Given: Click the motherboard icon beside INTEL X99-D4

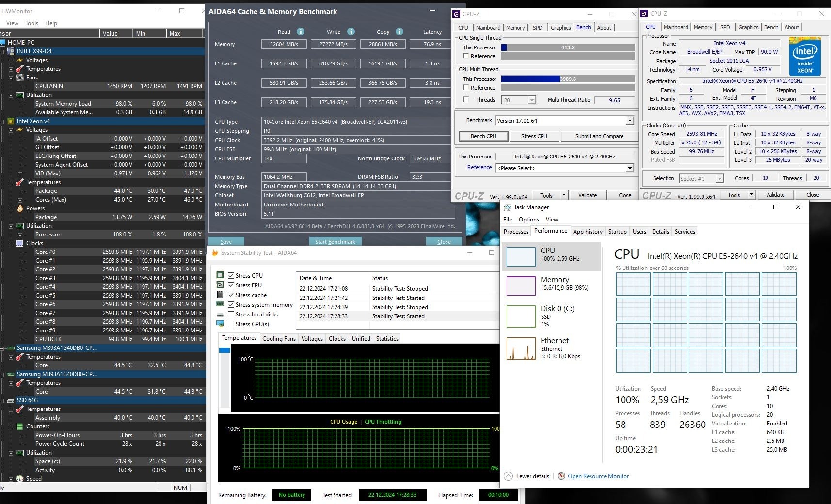Looking at the screenshot, I should click(x=11, y=51).
